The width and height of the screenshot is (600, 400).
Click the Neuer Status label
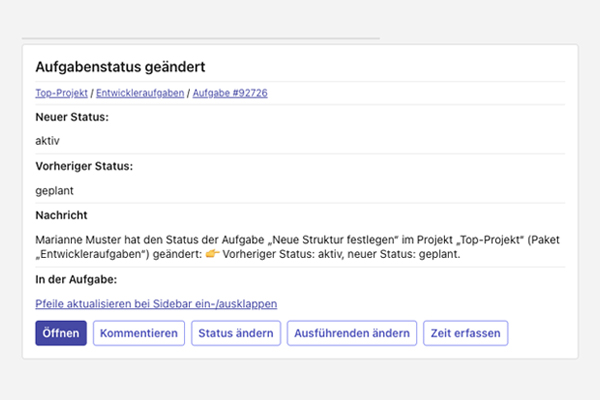(x=72, y=117)
